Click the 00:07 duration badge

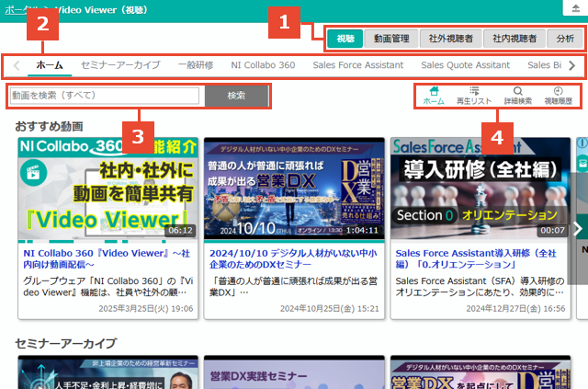553,230
